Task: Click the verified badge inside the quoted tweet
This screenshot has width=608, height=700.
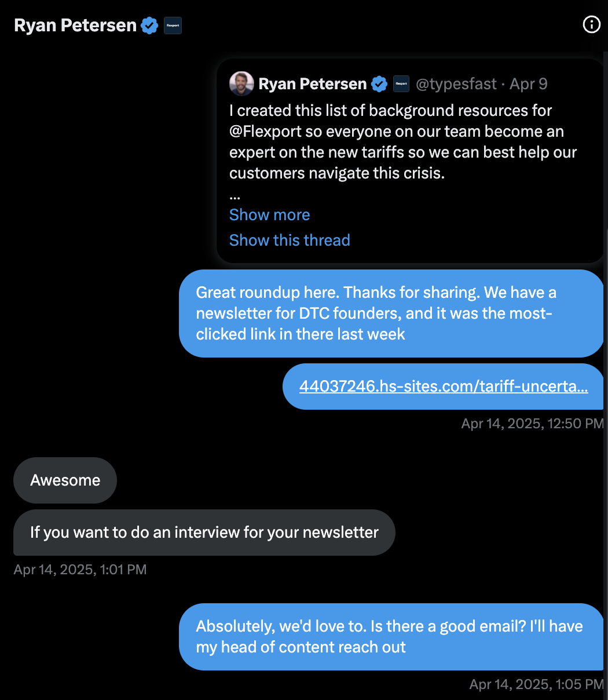Action: [x=379, y=84]
